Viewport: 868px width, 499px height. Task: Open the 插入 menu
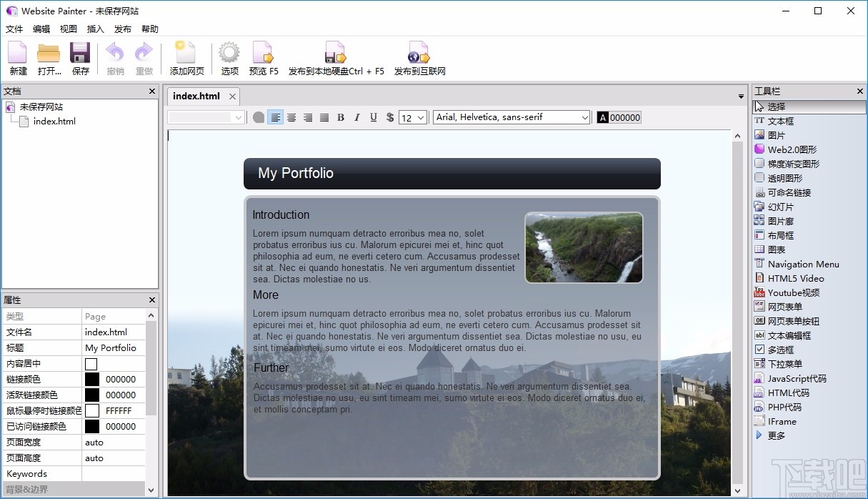[x=95, y=29]
